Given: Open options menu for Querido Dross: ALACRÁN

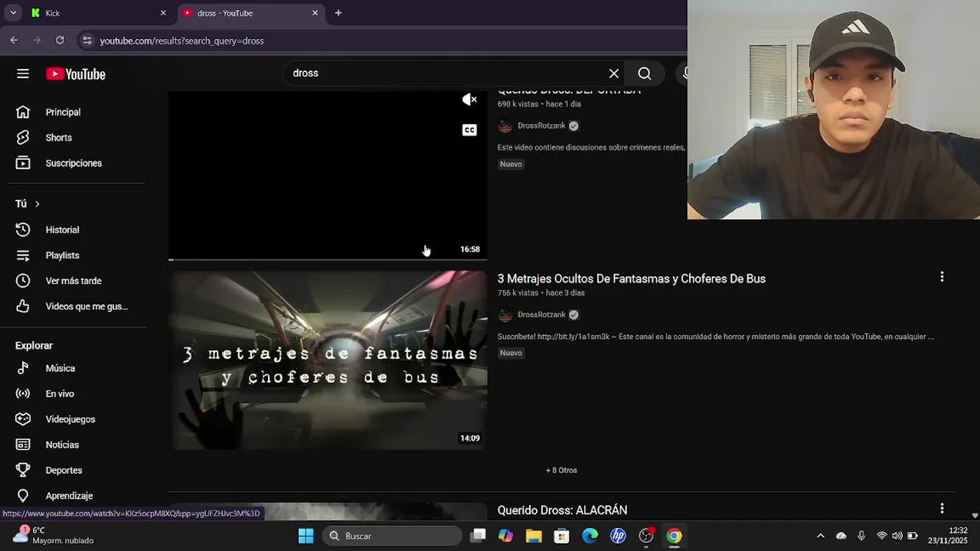Looking at the screenshot, I should [942, 508].
